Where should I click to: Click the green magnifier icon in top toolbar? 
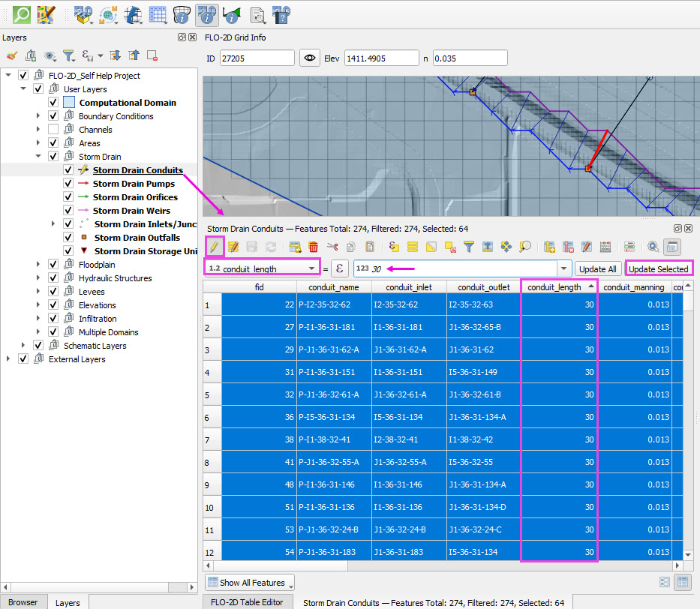(23, 13)
